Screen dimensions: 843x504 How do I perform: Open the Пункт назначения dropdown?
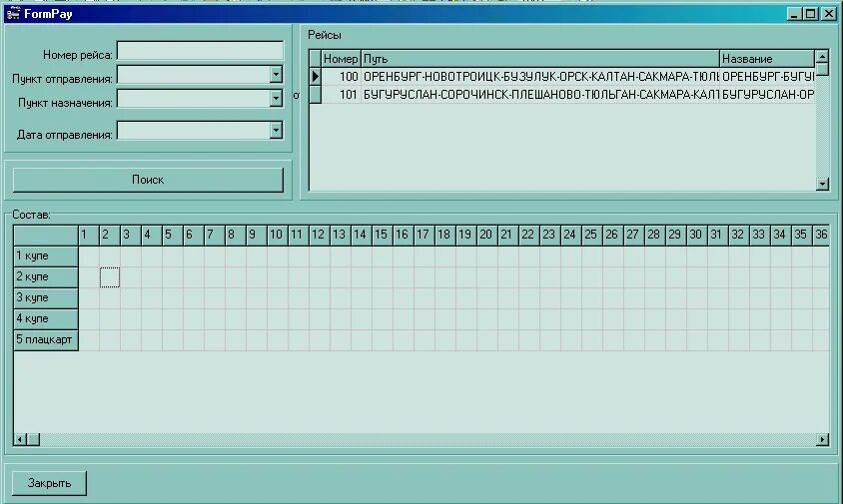point(276,99)
